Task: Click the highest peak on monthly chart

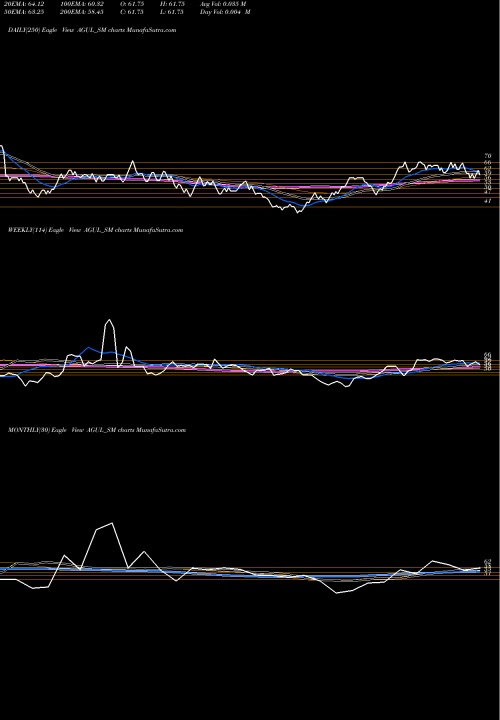Action: pos(112,523)
